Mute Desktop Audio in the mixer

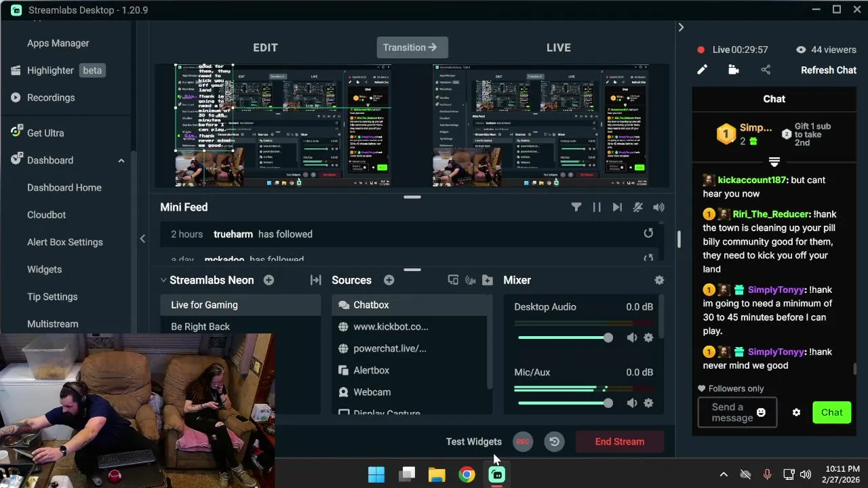pyautogui.click(x=632, y=338)
